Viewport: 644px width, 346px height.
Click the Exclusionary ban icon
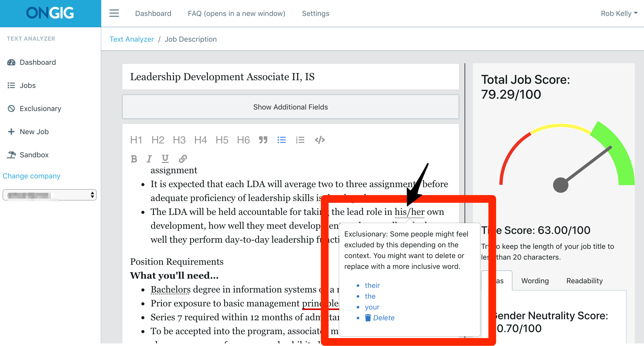pyautogui.click(x=11, y=108)
